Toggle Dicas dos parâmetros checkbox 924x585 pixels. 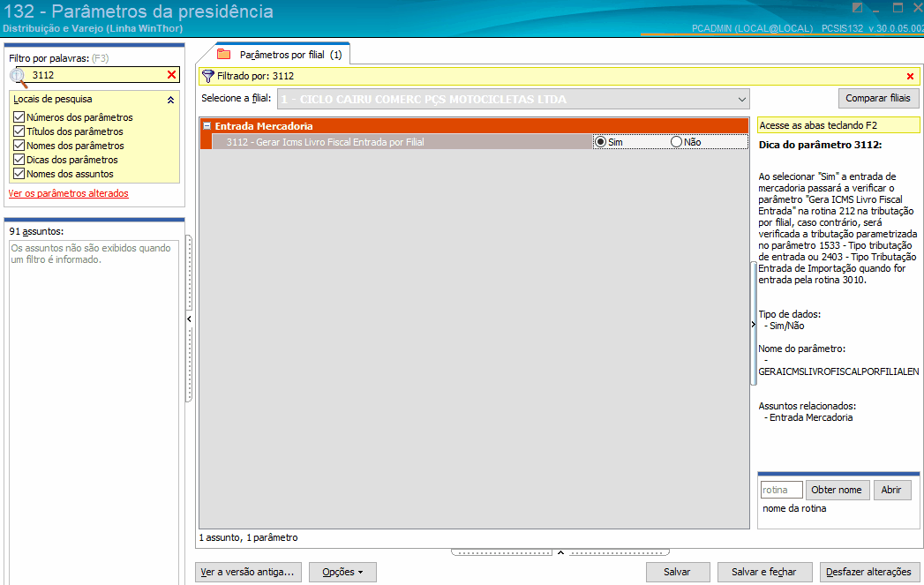[x=19, y=160]
